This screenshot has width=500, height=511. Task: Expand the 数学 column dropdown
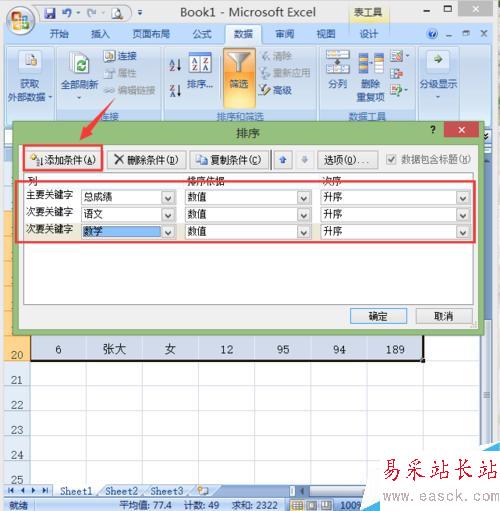pos(168,232)
